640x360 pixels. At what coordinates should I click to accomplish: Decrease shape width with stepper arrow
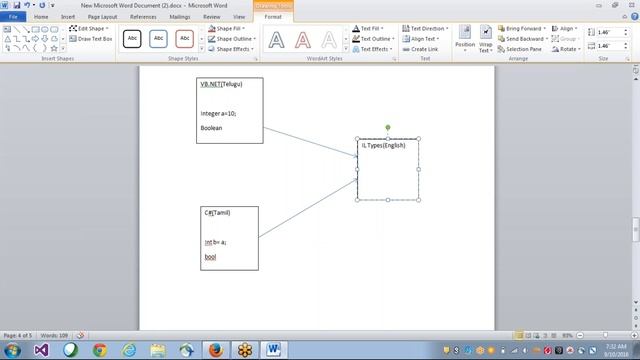coord(625,49)
